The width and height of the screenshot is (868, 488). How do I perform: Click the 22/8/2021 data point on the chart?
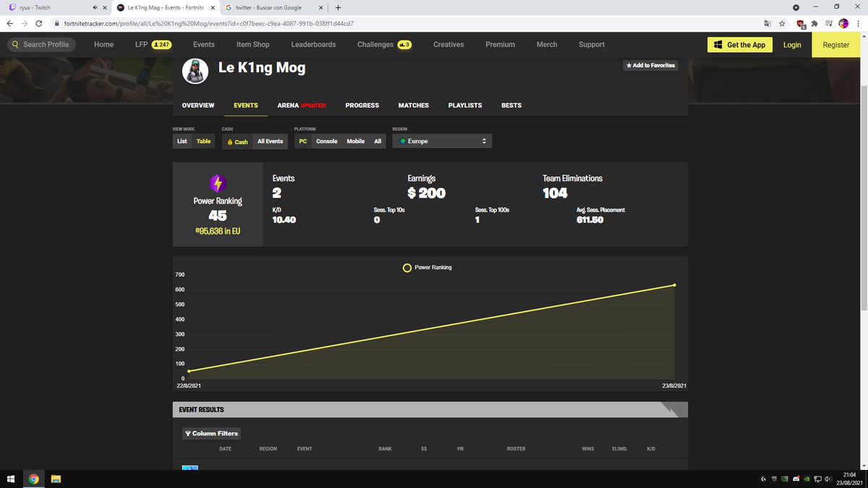click(x=189, y=371)
